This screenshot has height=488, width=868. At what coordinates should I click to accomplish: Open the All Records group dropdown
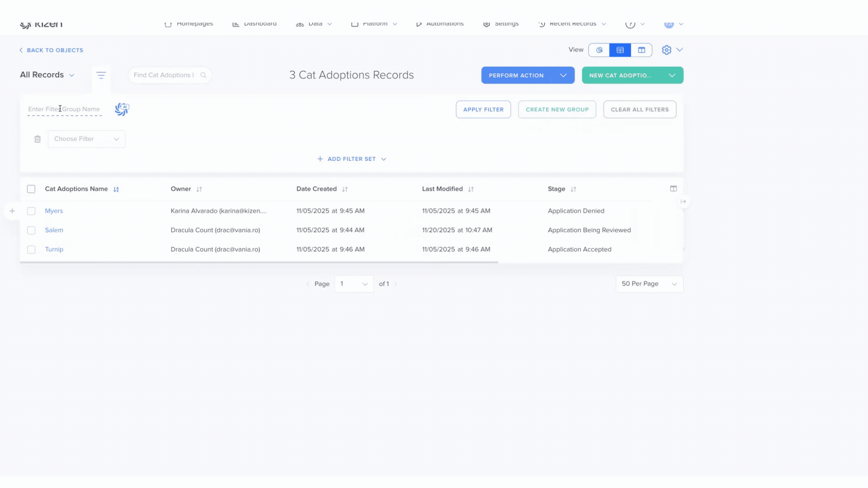coord(47,75)
